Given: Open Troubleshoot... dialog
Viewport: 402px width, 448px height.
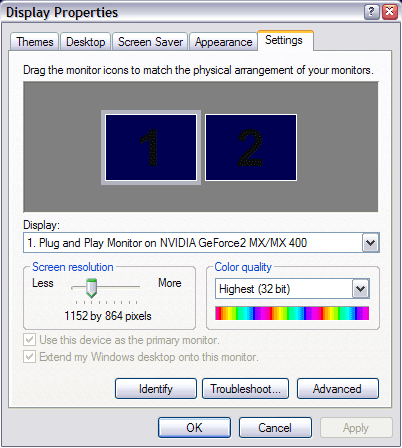Looking at the screenshot, I should (245, 389).
